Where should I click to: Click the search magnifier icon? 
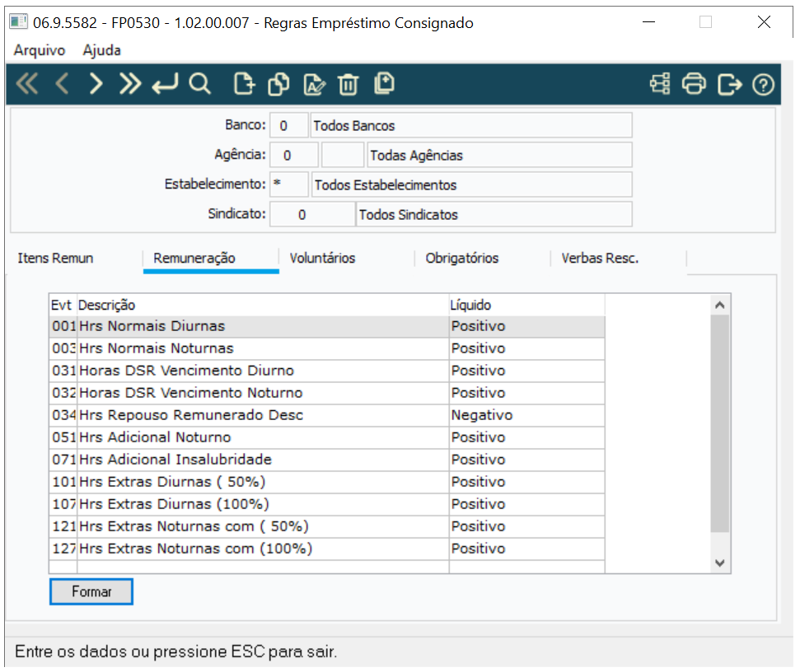[200, 84]
